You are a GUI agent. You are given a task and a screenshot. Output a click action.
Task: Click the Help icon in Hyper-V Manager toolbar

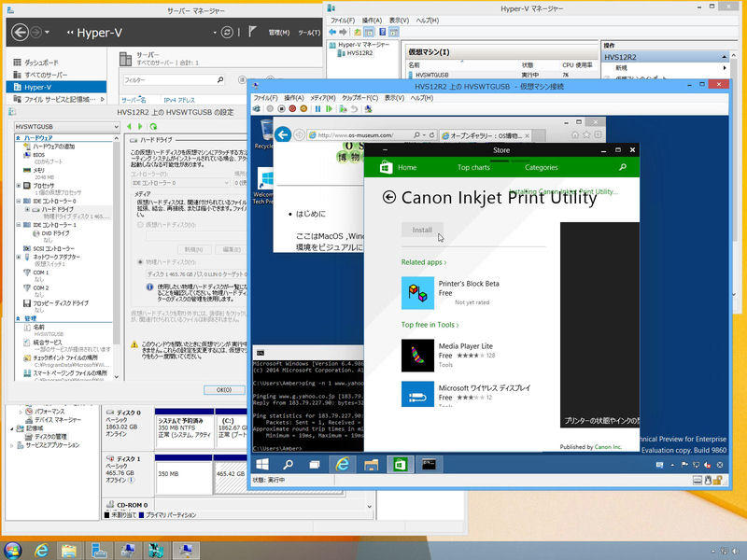click(x=382, y=32)
